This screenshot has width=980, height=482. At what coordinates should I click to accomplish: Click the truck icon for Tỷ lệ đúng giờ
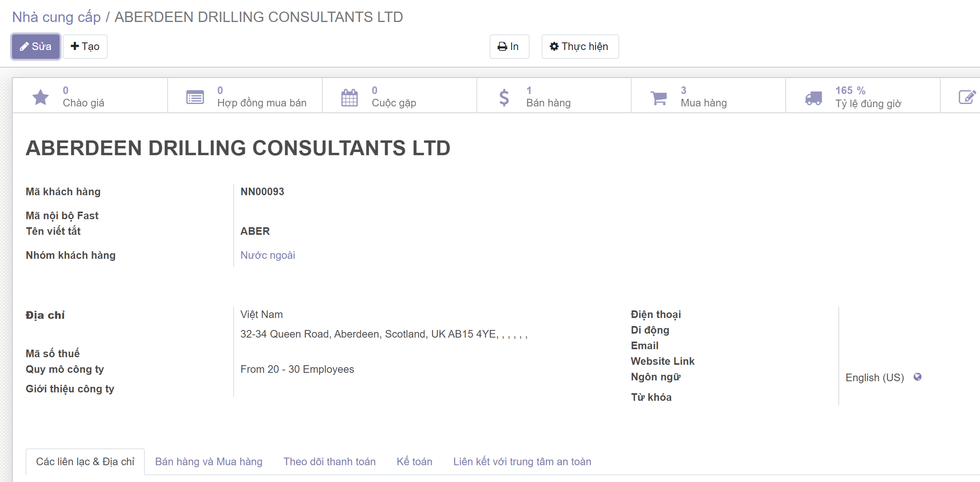pyautogui.click(x=813, y=97)
